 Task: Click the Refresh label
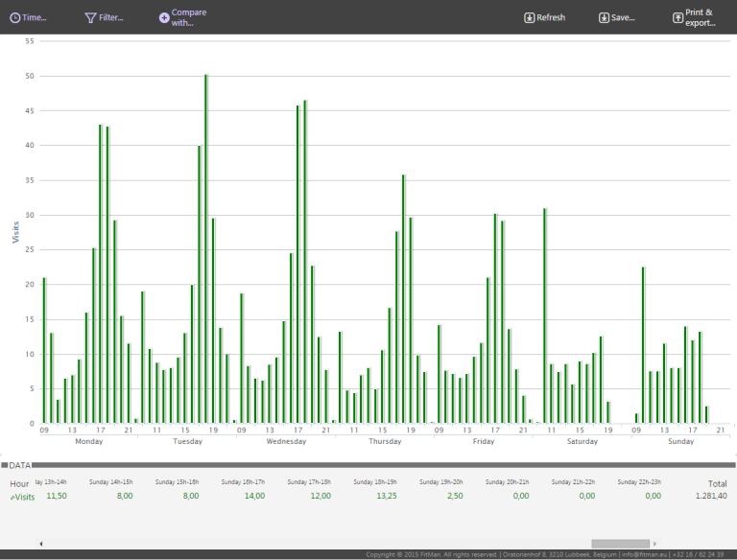tap(551, 18)
